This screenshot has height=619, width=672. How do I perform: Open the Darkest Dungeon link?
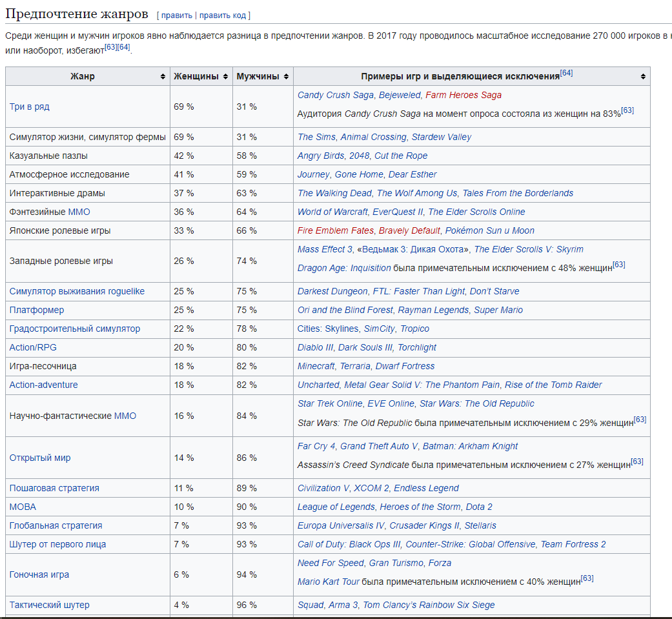click(332, 292)
